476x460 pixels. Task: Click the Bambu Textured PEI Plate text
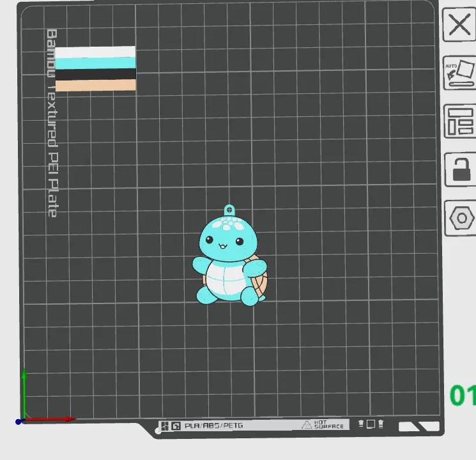click(52, 123)
